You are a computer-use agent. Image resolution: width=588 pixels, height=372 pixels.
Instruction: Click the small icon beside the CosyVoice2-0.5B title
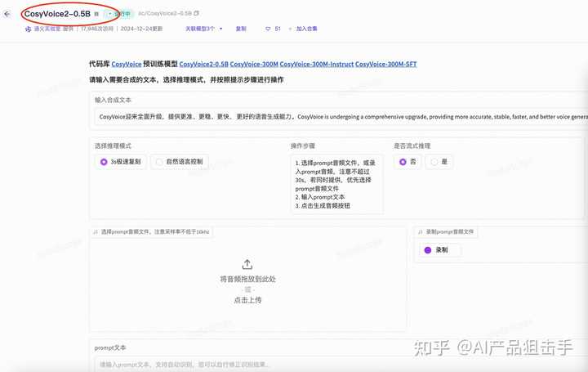96,14
